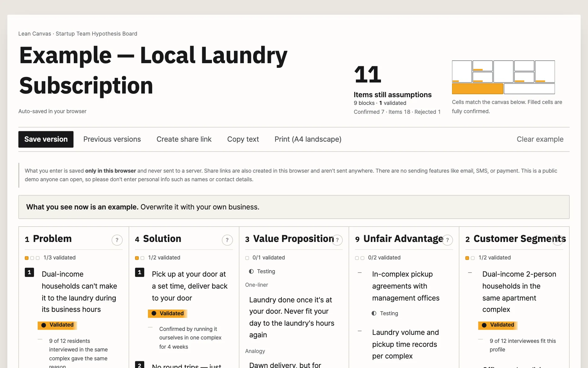Click the Save version button
The width and height of the screenshot is (588, 368).
click(46, 139)
